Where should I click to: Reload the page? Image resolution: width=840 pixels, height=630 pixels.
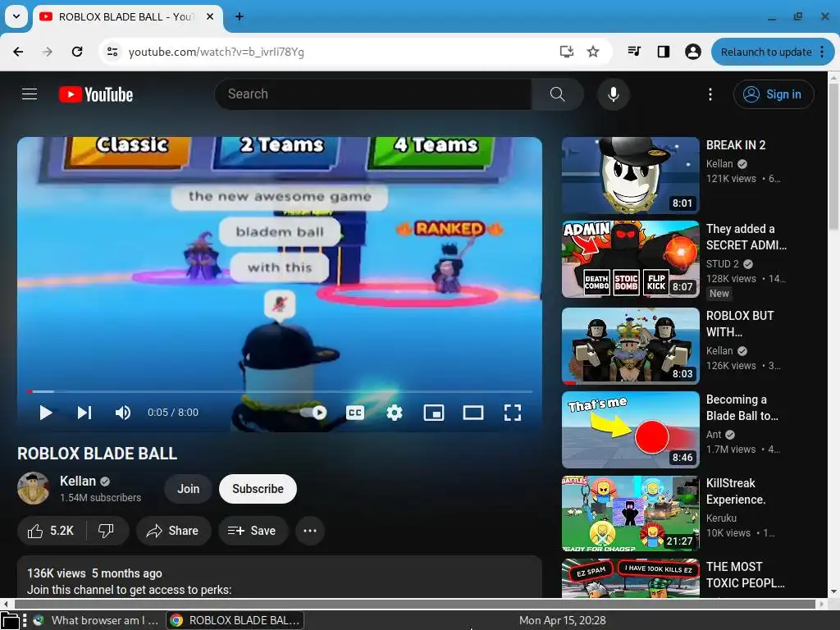(x=77, y=52)
